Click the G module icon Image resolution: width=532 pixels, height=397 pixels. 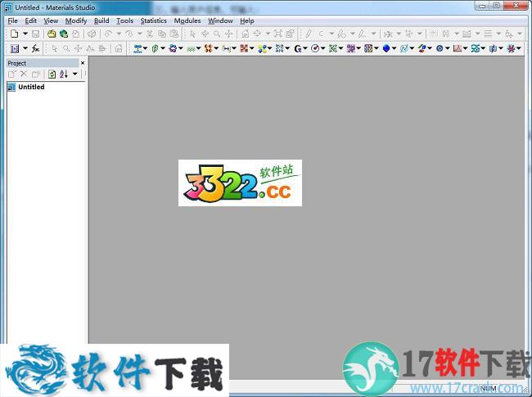[x=298, y=48]
